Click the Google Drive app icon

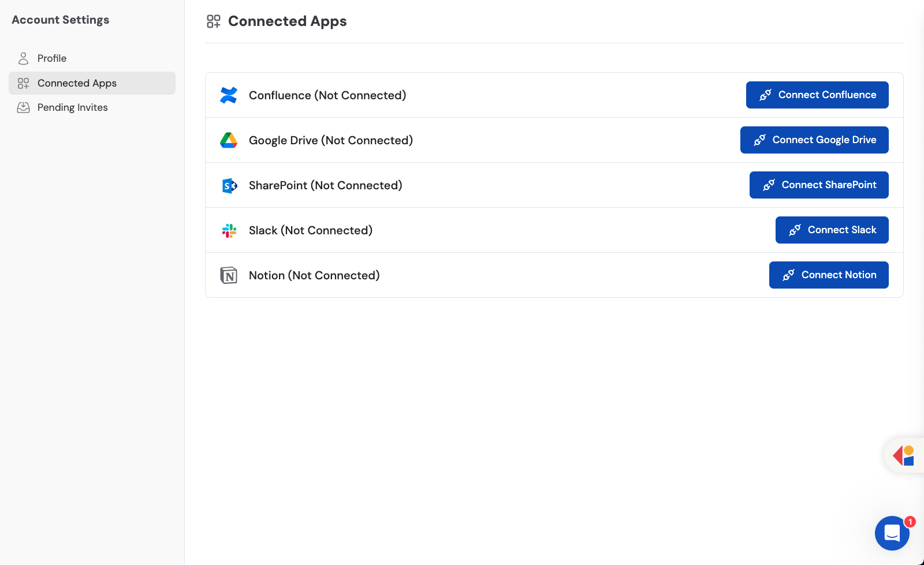[229, 140]
